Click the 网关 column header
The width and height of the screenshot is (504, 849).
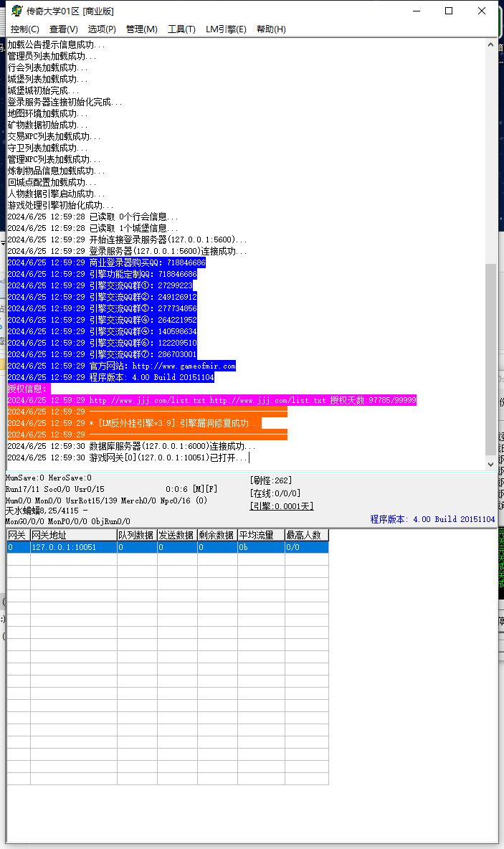pyautogui.click(x=19, y=535)
